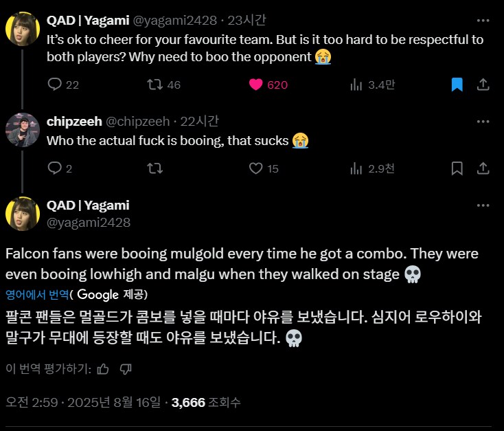This screenshot has width=504, height=431.
Task: View chipzeeh tweet's 2.9천 view stats
Action: point(357,168)
